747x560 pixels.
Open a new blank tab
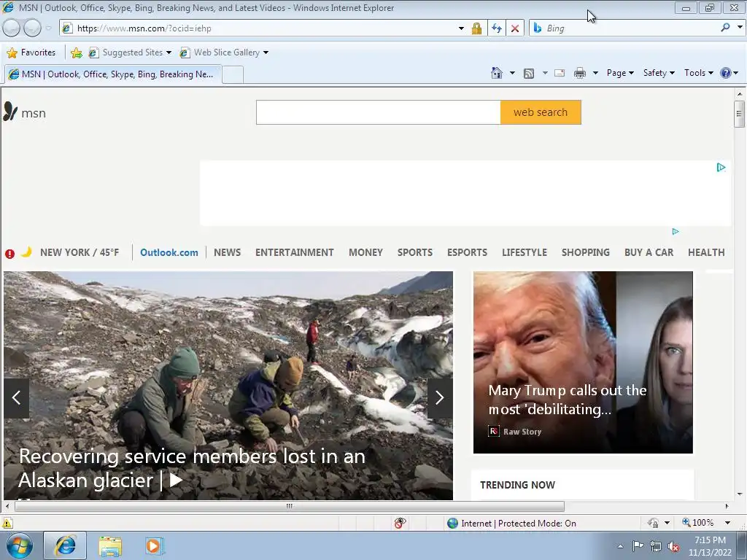coord(233,75)
